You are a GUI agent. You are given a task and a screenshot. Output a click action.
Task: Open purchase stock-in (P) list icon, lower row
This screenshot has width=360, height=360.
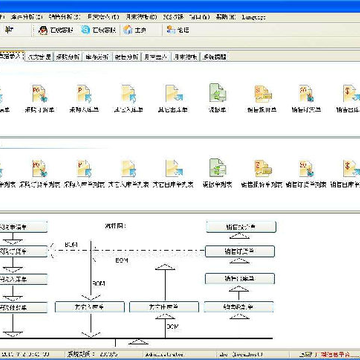tap(84, 168)
